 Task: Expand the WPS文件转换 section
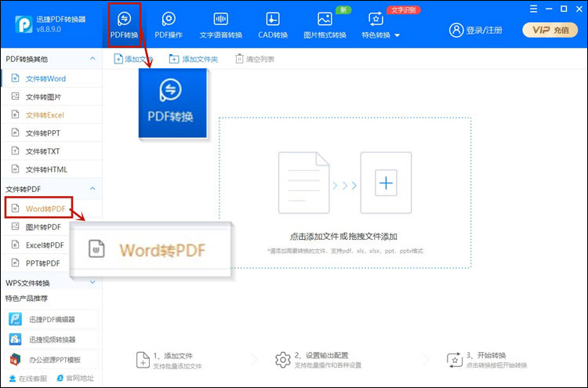pos(93,283)
